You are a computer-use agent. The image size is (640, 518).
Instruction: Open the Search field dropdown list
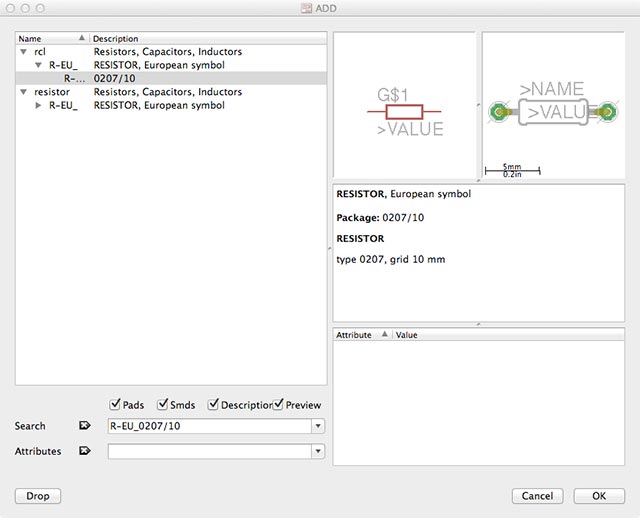(x=318, y=426)
